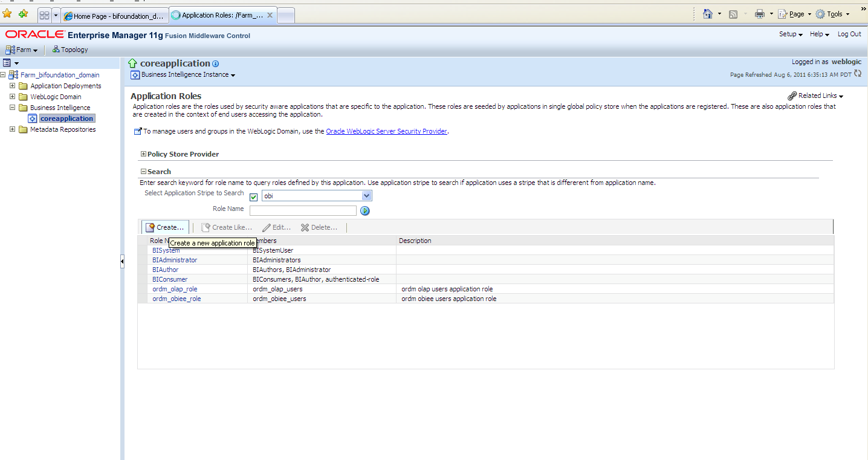
Task: Expand the Policy Store Provider section
Action: [143, 154]
